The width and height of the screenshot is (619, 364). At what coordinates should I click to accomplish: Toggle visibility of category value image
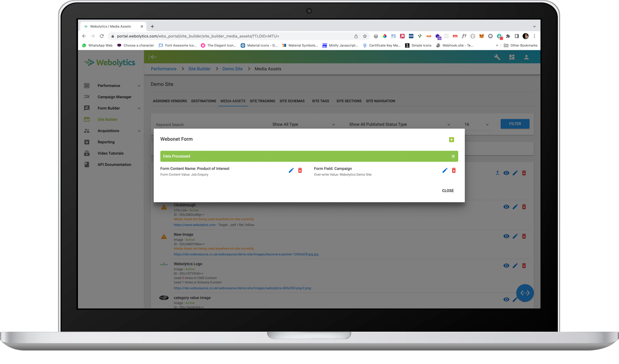[x=506, y=299]
